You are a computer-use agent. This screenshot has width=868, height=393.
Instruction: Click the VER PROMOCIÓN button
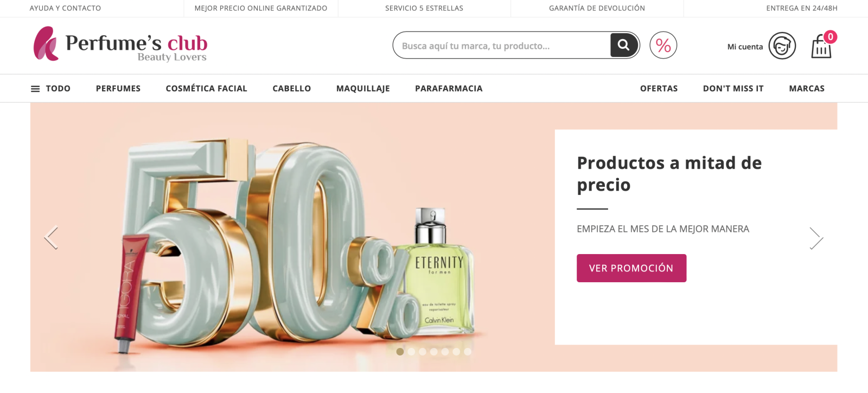click(x=631, y=268)
